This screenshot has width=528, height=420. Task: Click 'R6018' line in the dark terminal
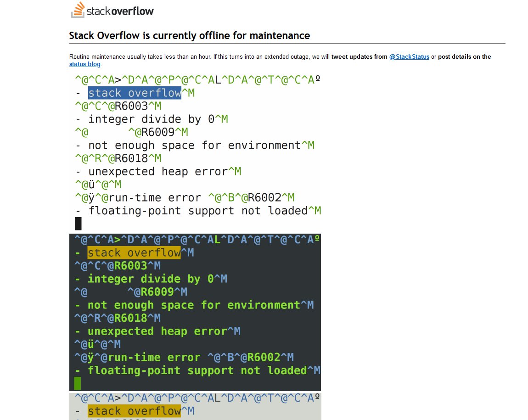point(118,319)
